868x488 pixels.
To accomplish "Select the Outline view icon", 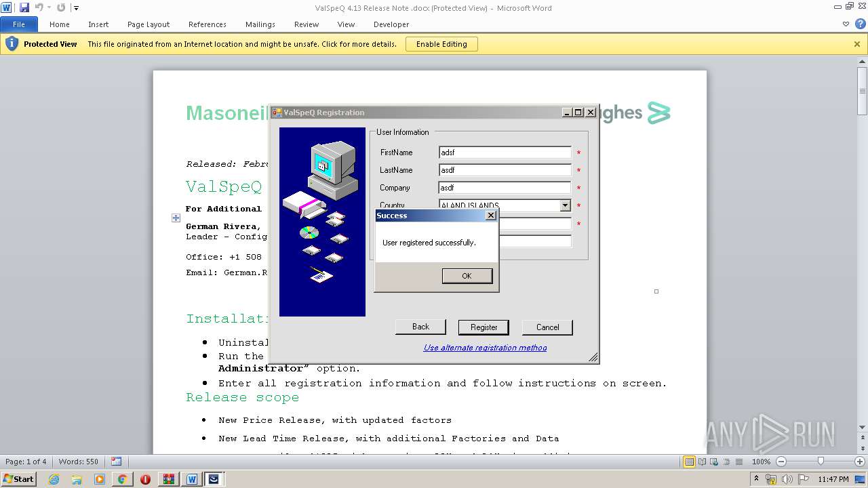I will (x=726, y=462).
